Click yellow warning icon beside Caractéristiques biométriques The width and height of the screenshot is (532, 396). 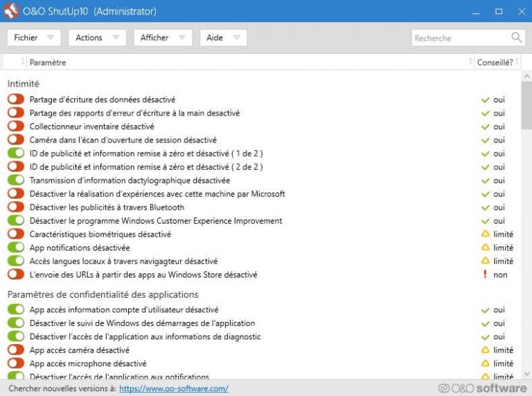(x=486, y=234)
